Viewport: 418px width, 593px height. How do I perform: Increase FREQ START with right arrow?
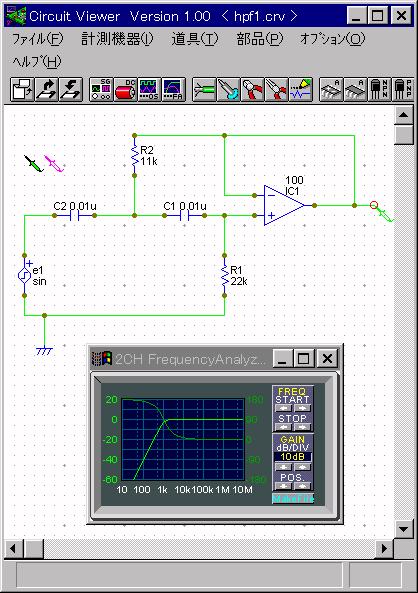point(302,408)
